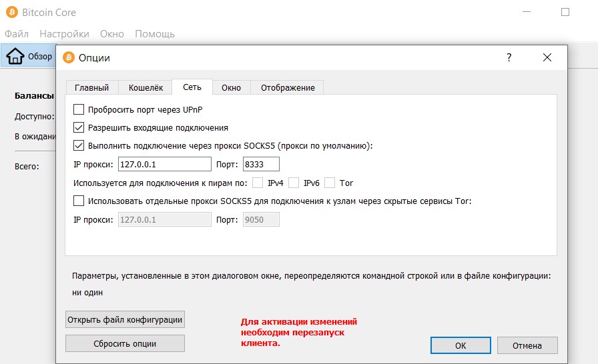598x364 pixels.
Task: Click Открыть файл конфигурации button
Action: click(x=125, y=319)
